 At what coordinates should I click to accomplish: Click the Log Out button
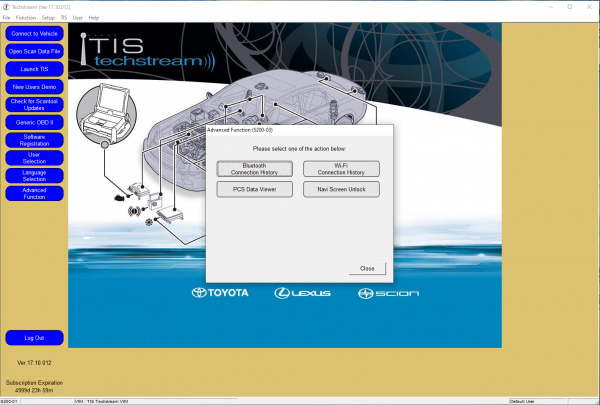[34, 338]
